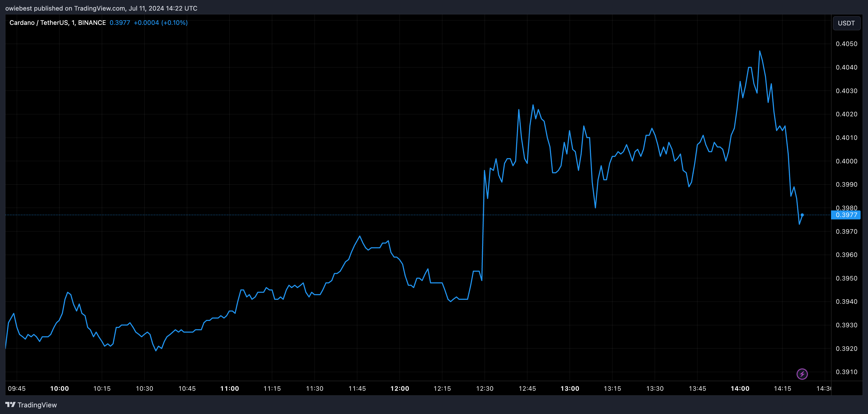Click the 0.3977 value in the chart header
Viewport: 868px width, 414px height.
click(x=120, y=22)
